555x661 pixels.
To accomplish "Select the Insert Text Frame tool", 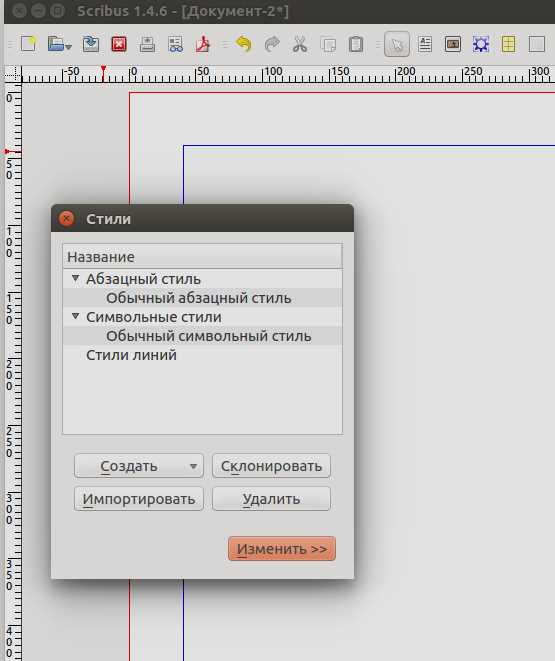I will pyautogui.click(x=425, y=44).
